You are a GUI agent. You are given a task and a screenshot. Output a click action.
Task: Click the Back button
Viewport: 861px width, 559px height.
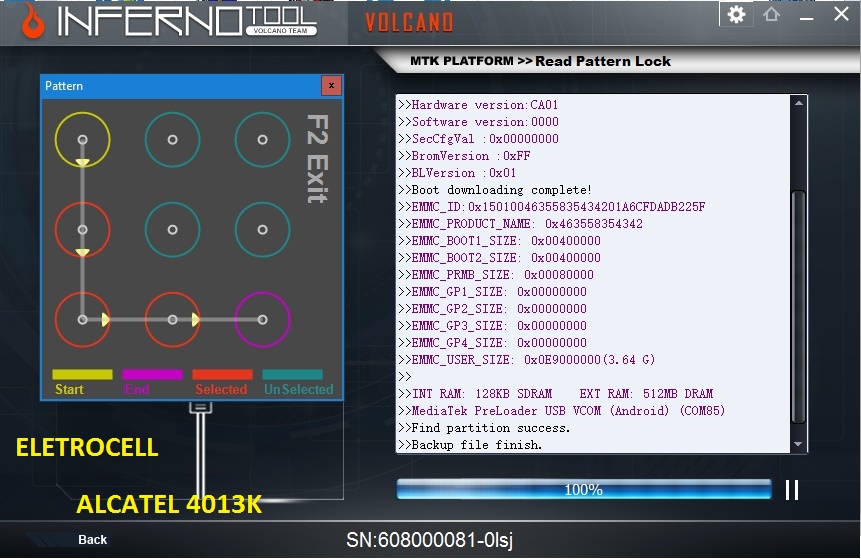point(92,540)
